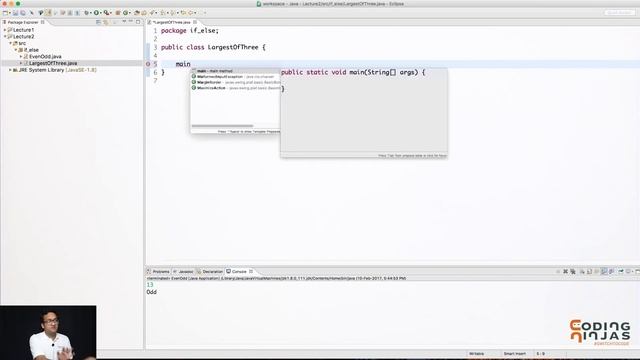Click the error marker on line 5

pyautogui.click(x=148, y=64)
